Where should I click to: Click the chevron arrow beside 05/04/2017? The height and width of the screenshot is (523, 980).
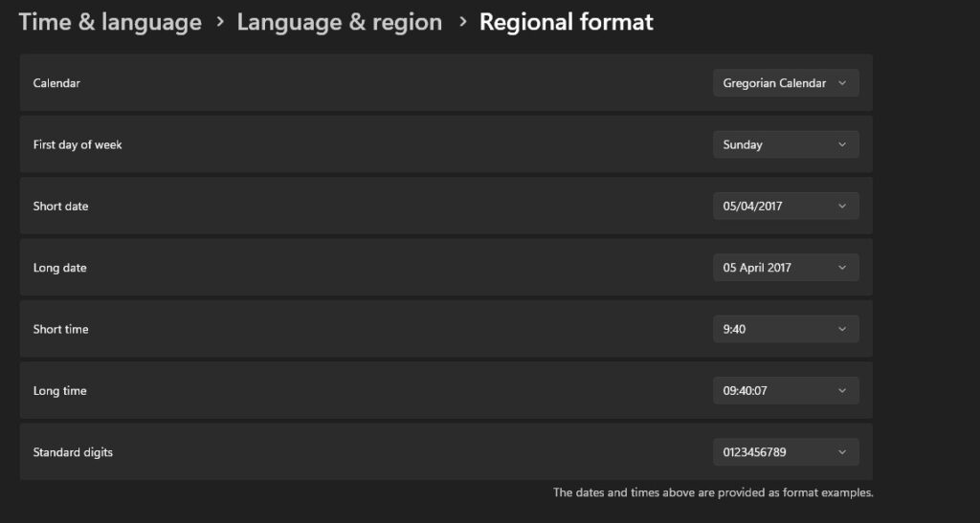[842, 206]
